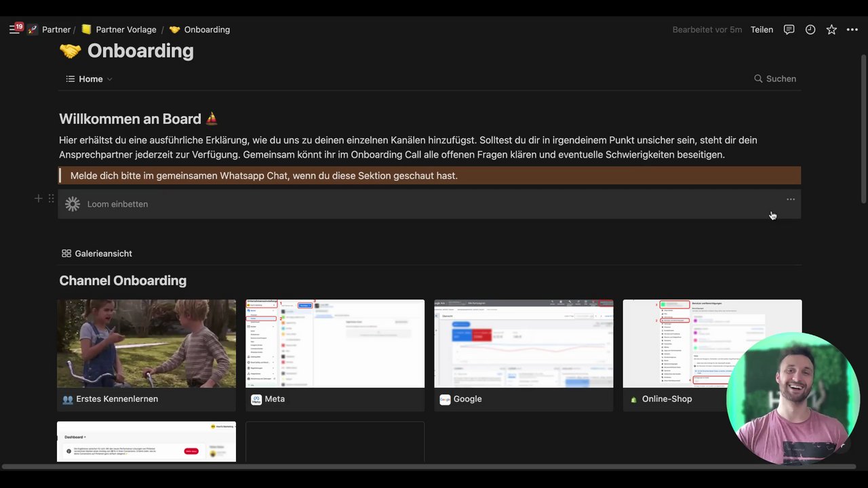
Task: Click the 'Bearbeitet vor 5m' timestamp
Action: tap(707, 30)
